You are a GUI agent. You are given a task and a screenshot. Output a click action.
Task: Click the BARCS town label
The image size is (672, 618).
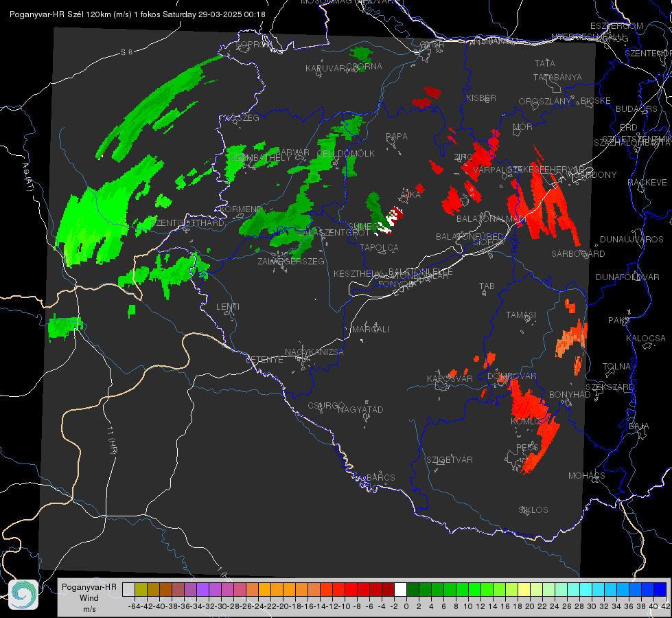pos(381,477)
